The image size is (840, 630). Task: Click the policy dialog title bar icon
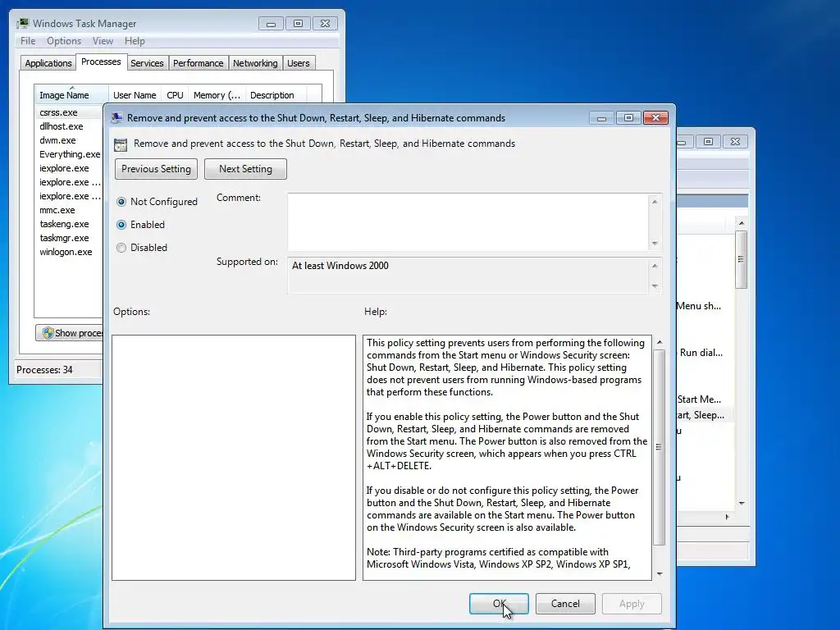116,118
